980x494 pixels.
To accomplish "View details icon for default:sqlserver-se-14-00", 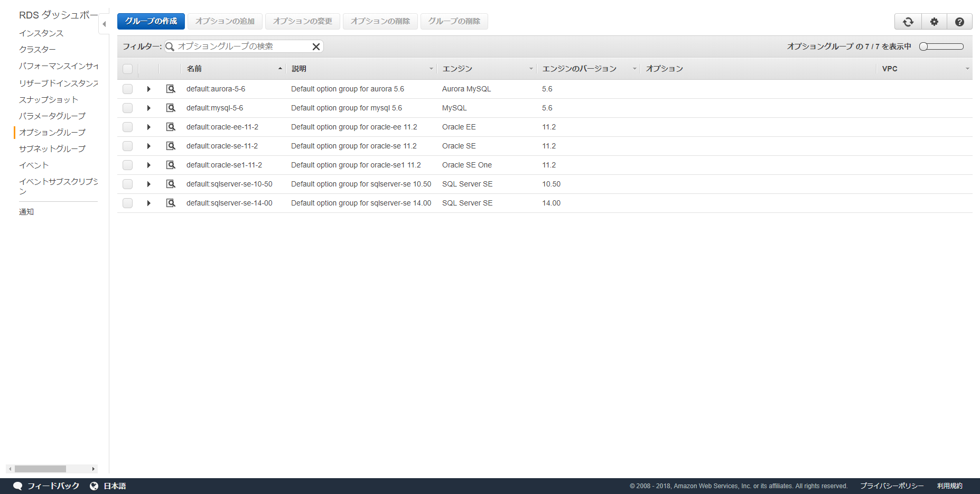I will [171, 203].
